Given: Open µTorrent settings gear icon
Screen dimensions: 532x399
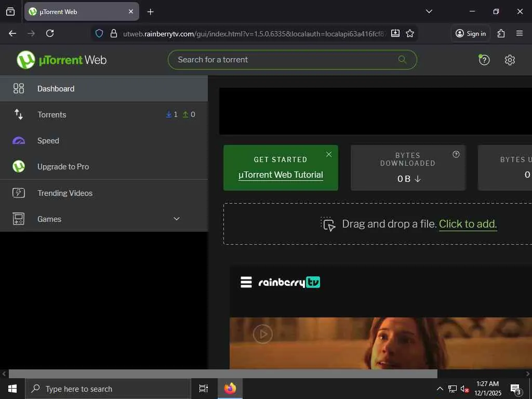Looking at the screenshot, I should [510, 60].
